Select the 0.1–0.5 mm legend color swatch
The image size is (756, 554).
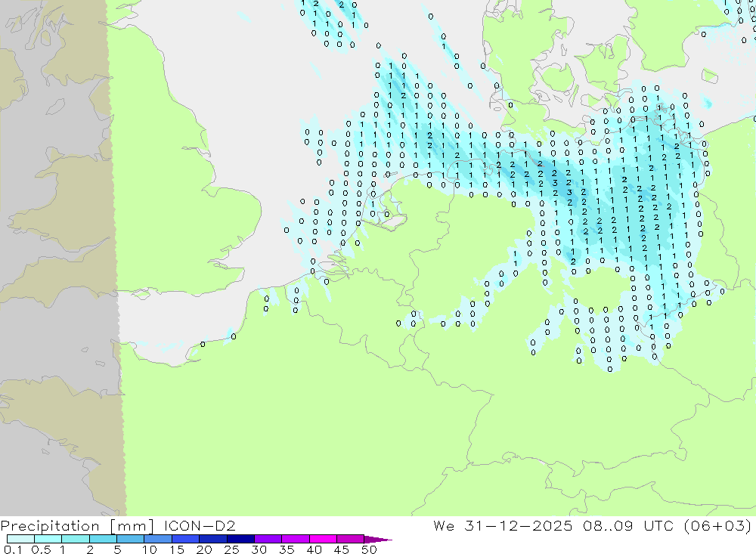[20, 539]
